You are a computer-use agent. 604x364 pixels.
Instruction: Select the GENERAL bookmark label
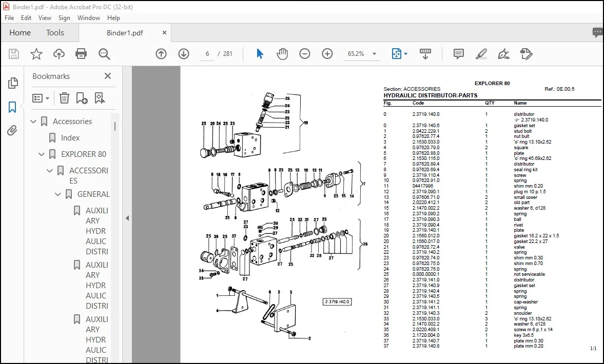[x=93, y=194]
